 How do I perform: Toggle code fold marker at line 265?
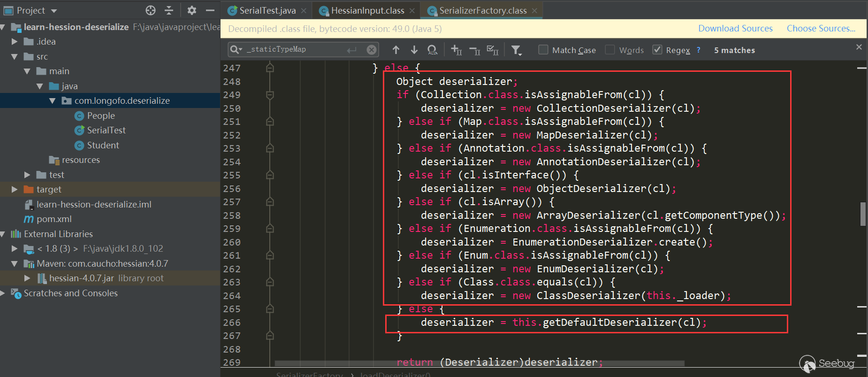coord(270,309)
